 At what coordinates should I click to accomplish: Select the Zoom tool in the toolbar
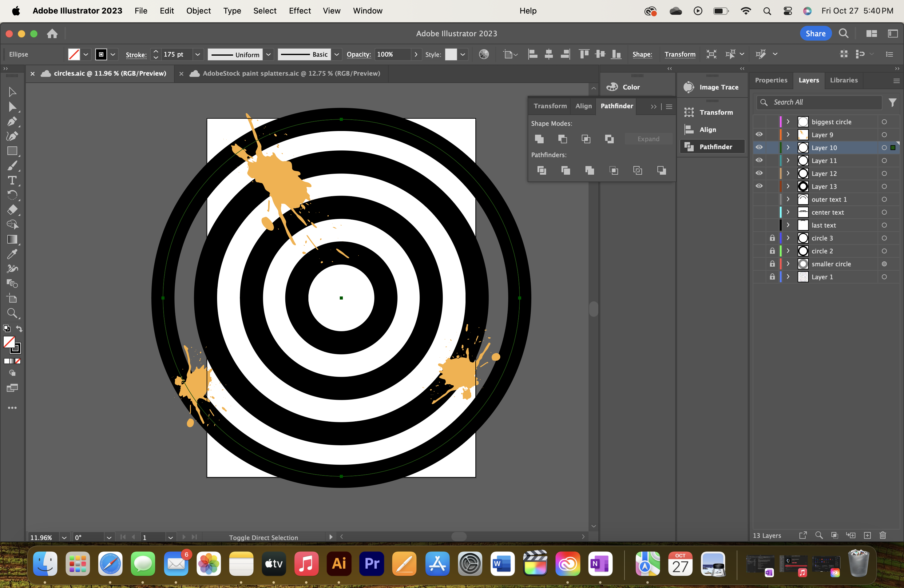[13, 313]
